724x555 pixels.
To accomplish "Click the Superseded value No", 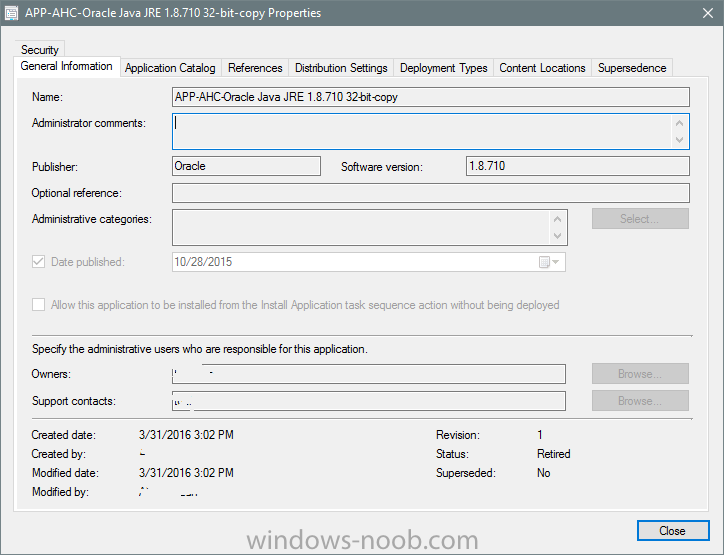I will (x=543, y=473).
